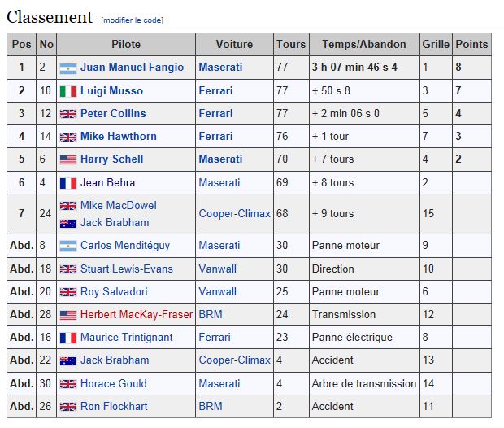Click the French flag next to Maurice Trintignant
504x428 pixels.
pyautogui.click(x=68, y=338)
